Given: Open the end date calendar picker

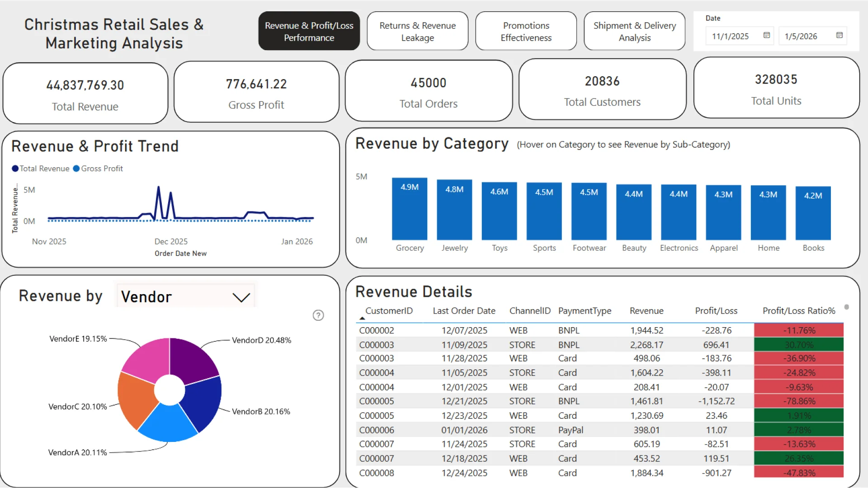Looking at the screenshot, I should (x=840, y=36).
